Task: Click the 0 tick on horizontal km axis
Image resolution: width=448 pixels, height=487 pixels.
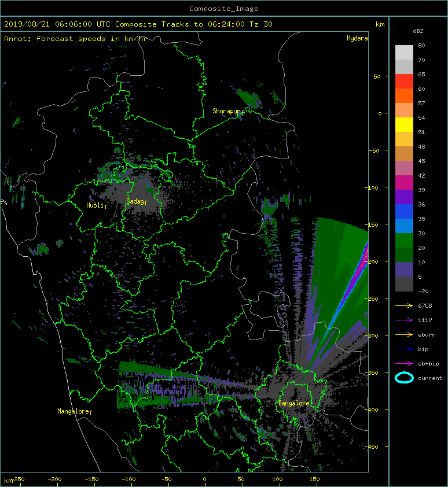Action: [x=204, y=479]
